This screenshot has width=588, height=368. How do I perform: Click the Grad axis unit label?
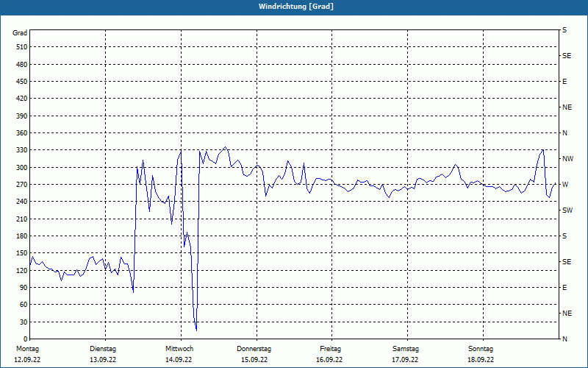coord(20,33)
